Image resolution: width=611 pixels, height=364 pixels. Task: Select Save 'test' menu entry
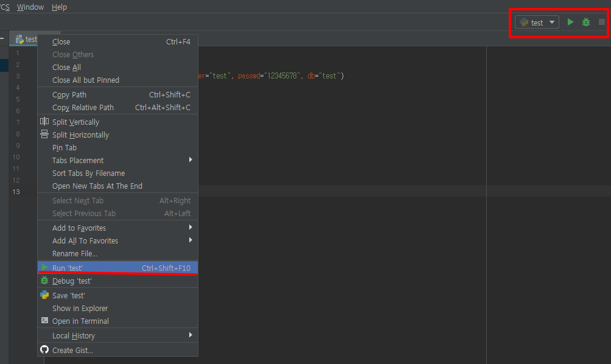[x=117, y=295]
